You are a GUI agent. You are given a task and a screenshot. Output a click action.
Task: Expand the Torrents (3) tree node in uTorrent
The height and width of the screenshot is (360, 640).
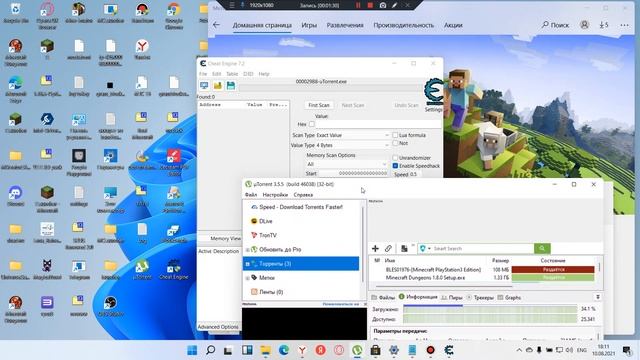(x=247, y=264)
